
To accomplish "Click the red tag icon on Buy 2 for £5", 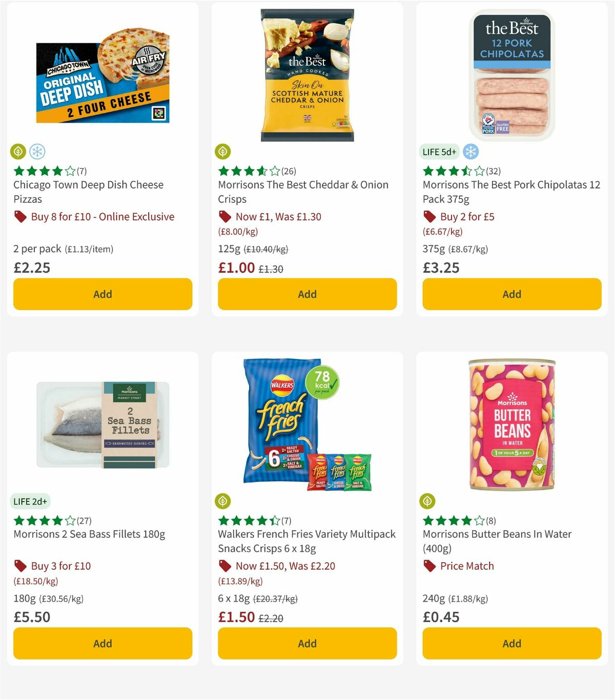I will [x=429, y=217].
